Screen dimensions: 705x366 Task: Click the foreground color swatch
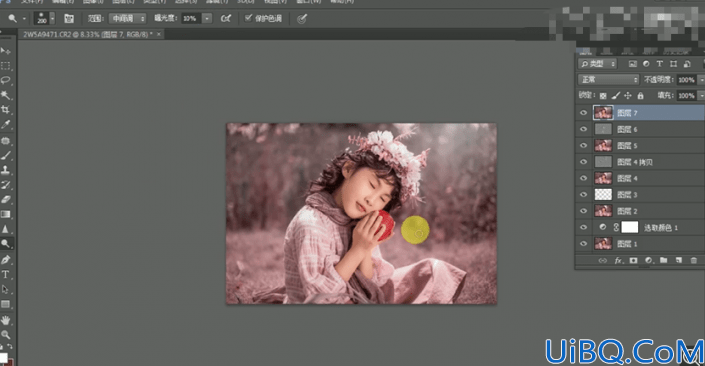pyautogui.click(x=3, y=357)
